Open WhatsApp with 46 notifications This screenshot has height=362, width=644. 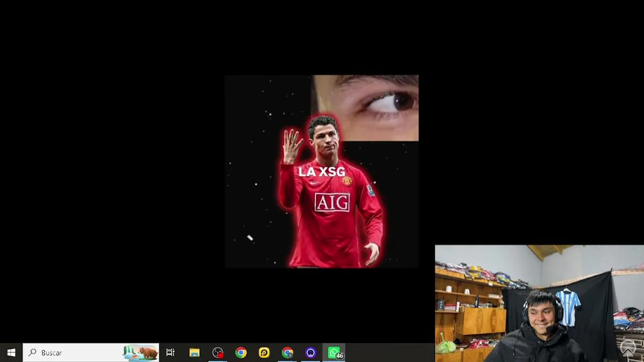(x=334, y=352)
